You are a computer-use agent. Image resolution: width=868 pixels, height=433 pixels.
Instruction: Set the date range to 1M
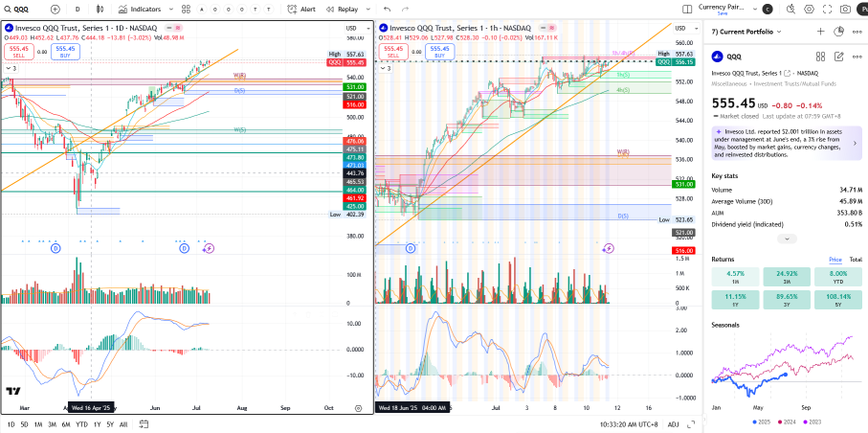click(38, 424)
